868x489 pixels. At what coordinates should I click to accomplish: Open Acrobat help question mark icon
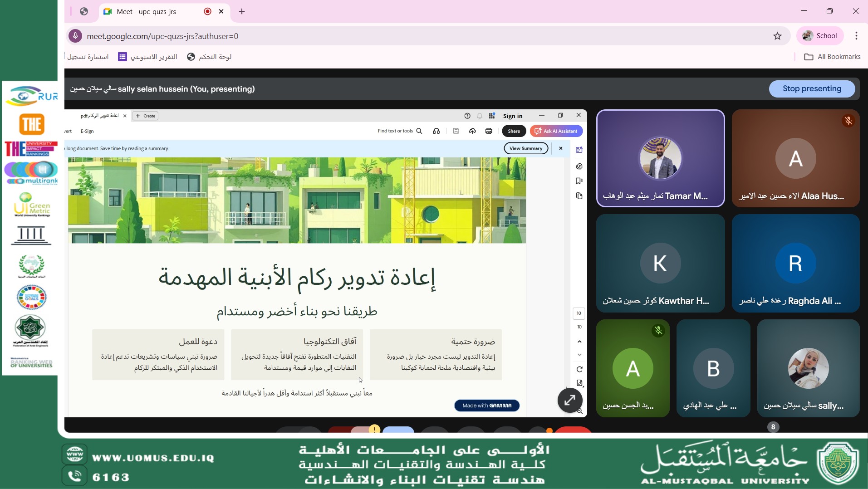467,116
